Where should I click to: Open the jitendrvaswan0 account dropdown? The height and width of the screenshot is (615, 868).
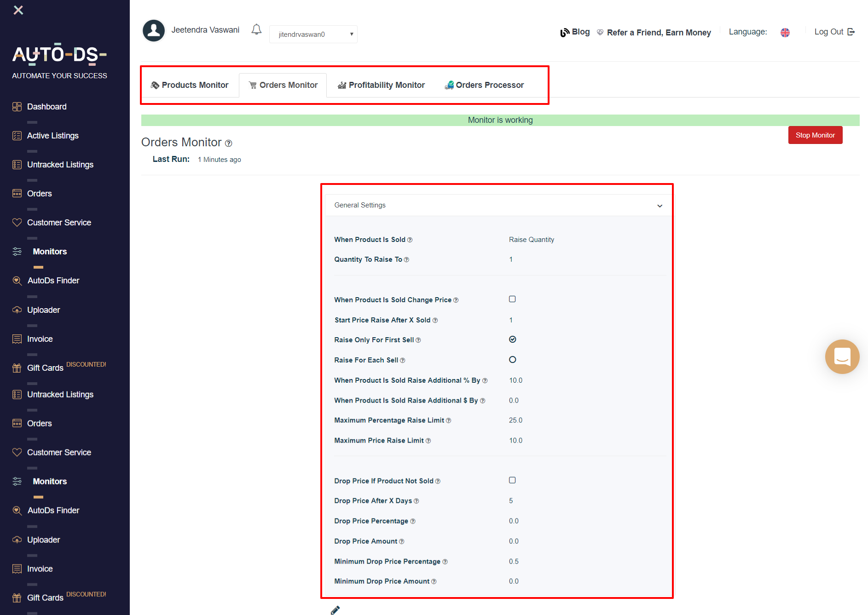click(x=313, y=34)
